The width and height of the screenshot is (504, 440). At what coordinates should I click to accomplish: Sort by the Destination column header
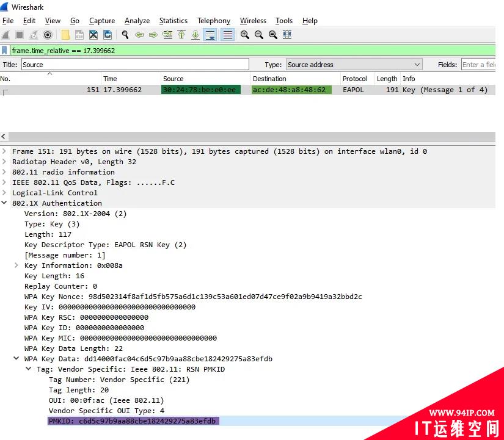click(296, 79)
